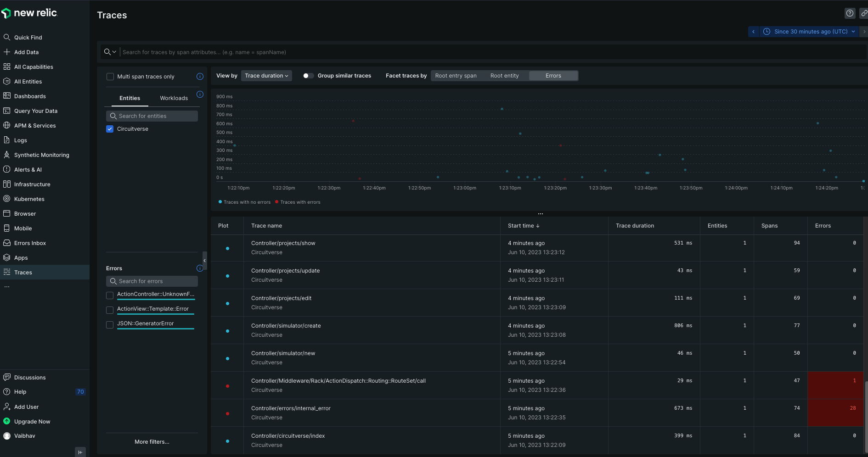Collapse the filters panel with its chevron
868x457 pixels.
click(205, 261)
